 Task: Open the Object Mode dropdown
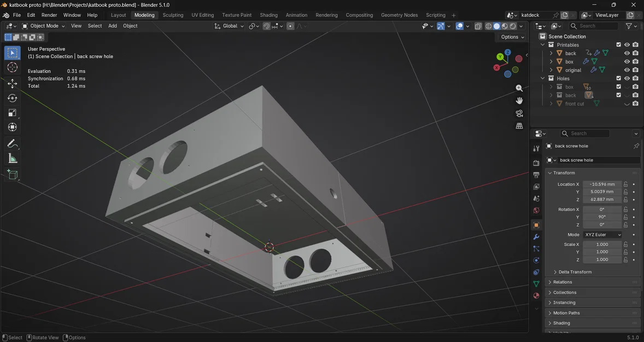(44, 26)
